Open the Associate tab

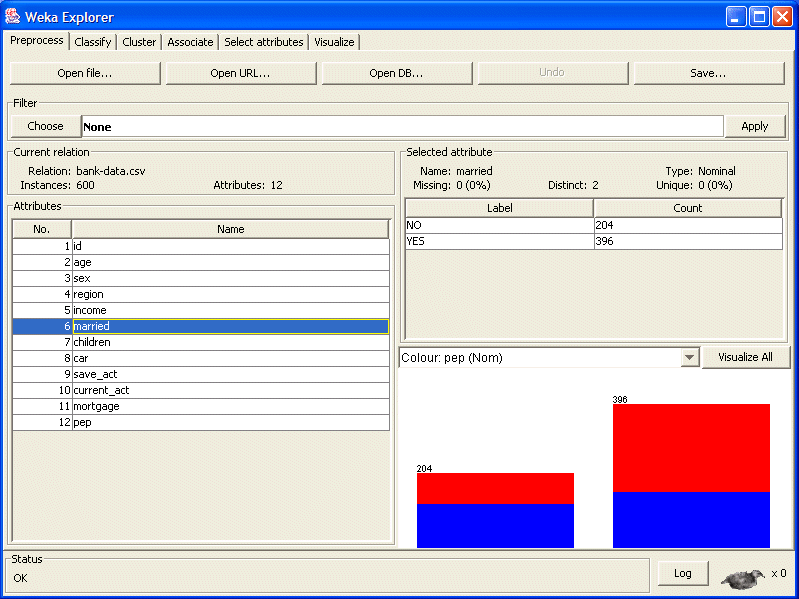pos(190,42)
